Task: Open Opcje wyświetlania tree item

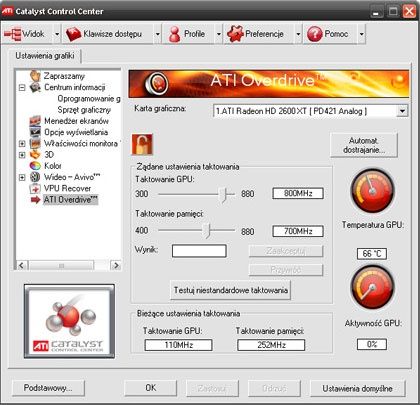Action: pyautogui.click(x=76, y=132)
